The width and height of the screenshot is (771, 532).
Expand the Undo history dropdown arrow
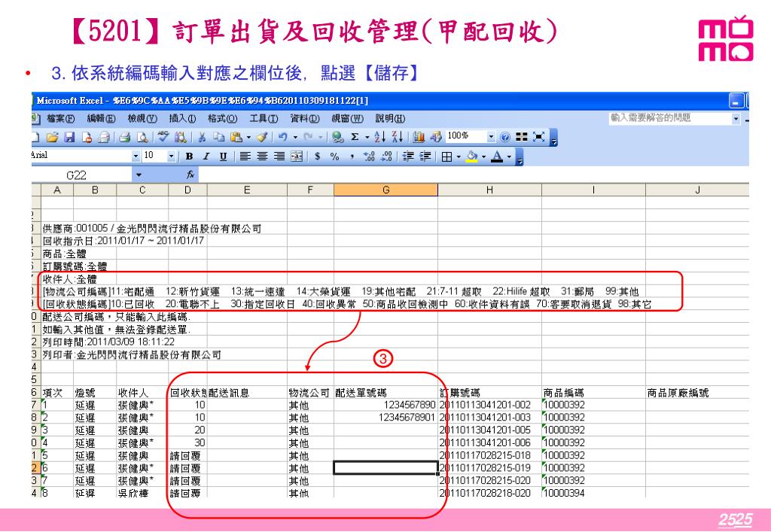click(295, 137)
